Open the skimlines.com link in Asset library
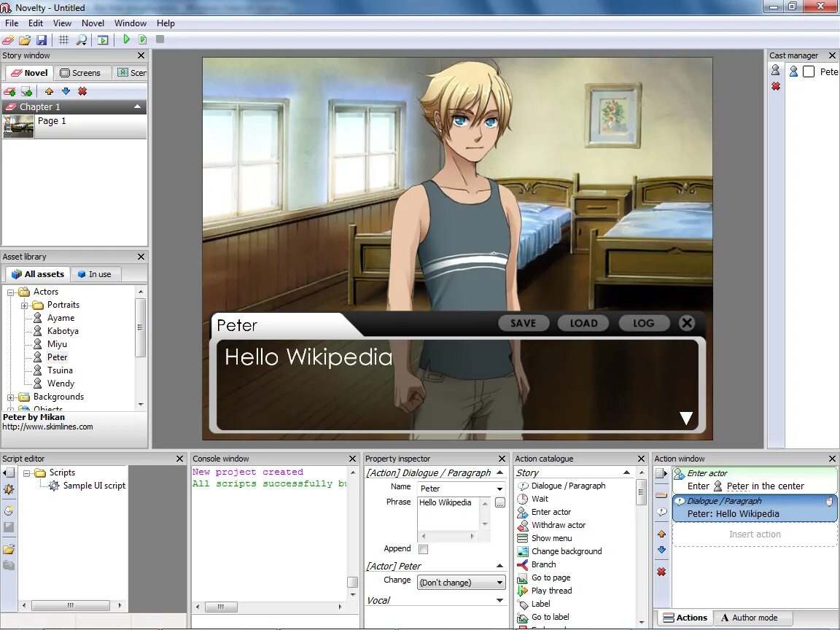The image size is (840, 630). click(x=47, y=427)
